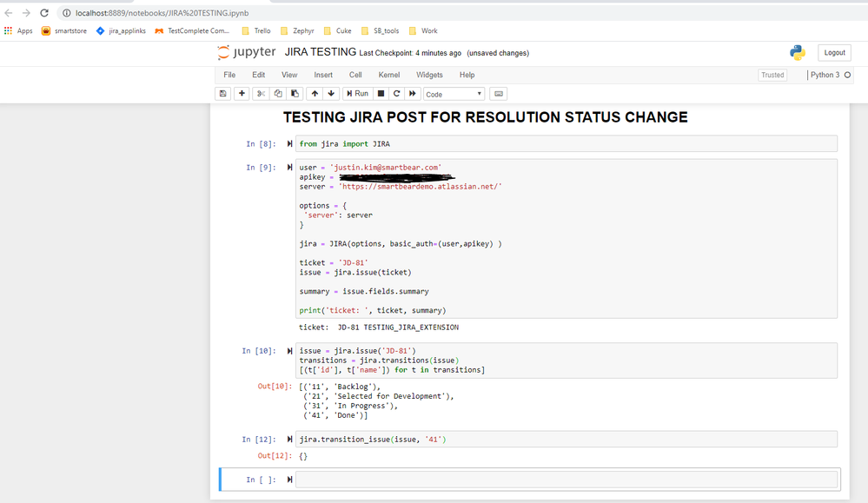868x503 pixels.
Task: Open the Trello bookmark folder
Action: coord(256,30)
